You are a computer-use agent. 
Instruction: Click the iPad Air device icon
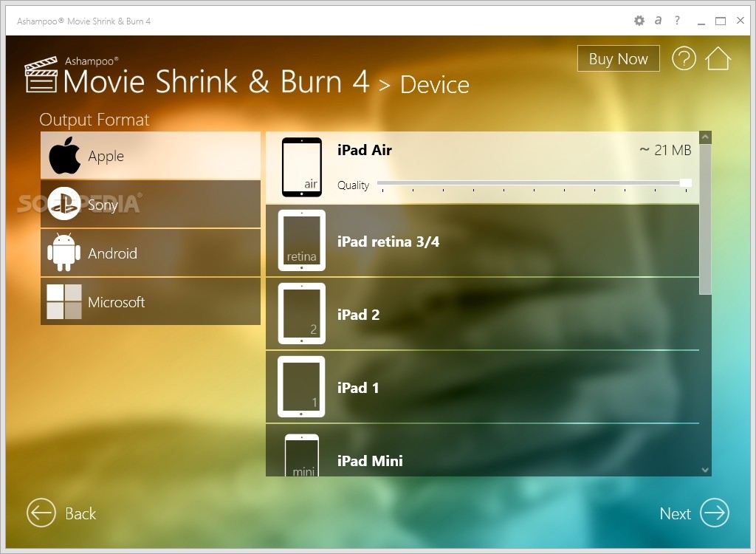point(302,167)
